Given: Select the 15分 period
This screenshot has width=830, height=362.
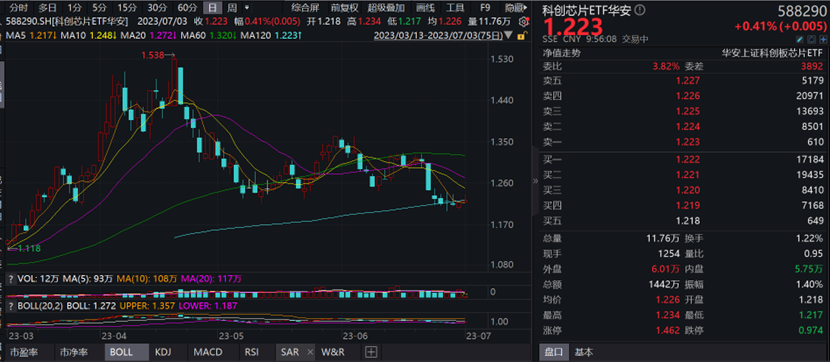Looking at the screenshot, I should click(x=127, y=8).
